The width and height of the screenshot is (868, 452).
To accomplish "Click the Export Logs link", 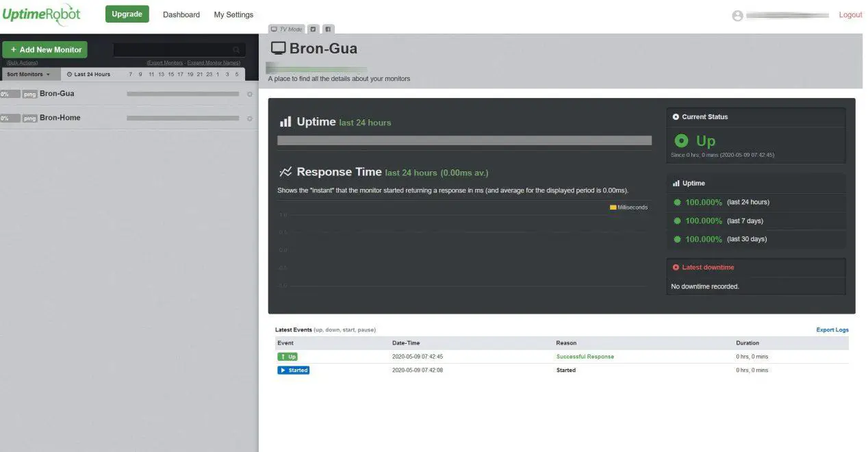I will [832, 330].
